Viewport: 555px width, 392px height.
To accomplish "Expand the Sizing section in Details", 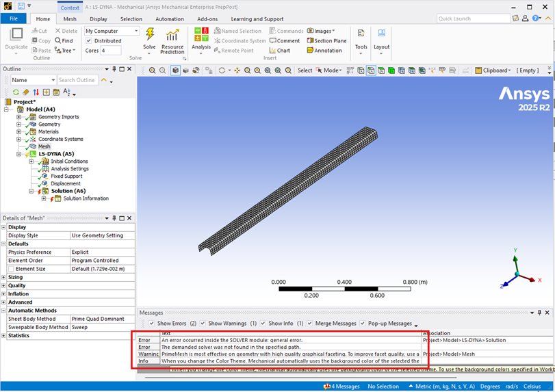I will (4, 277).
